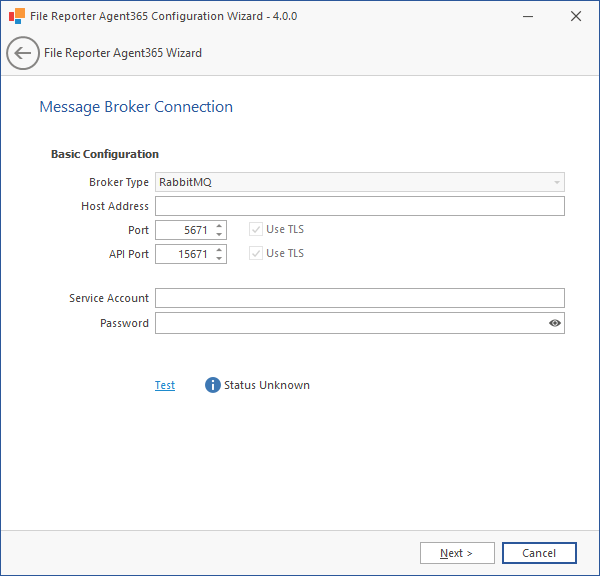
Task: Show password with the eye icon
Action: point(555,323)
